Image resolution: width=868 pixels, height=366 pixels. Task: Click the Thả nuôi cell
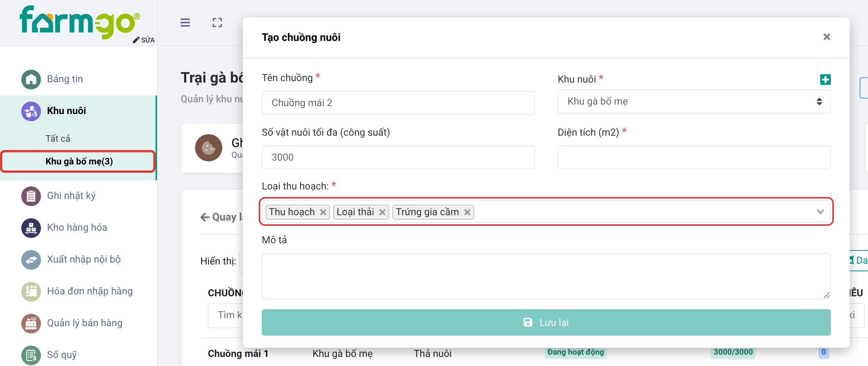(x=432, y=354)
